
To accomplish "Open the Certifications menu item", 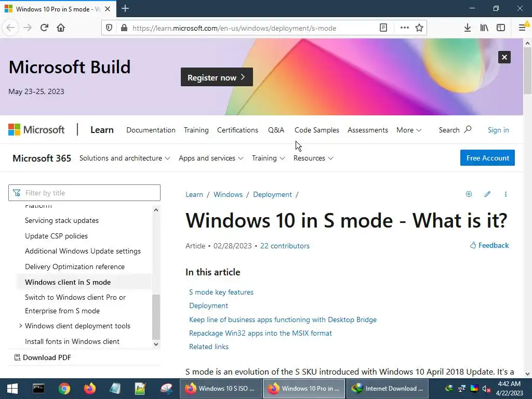I will 237,130.
